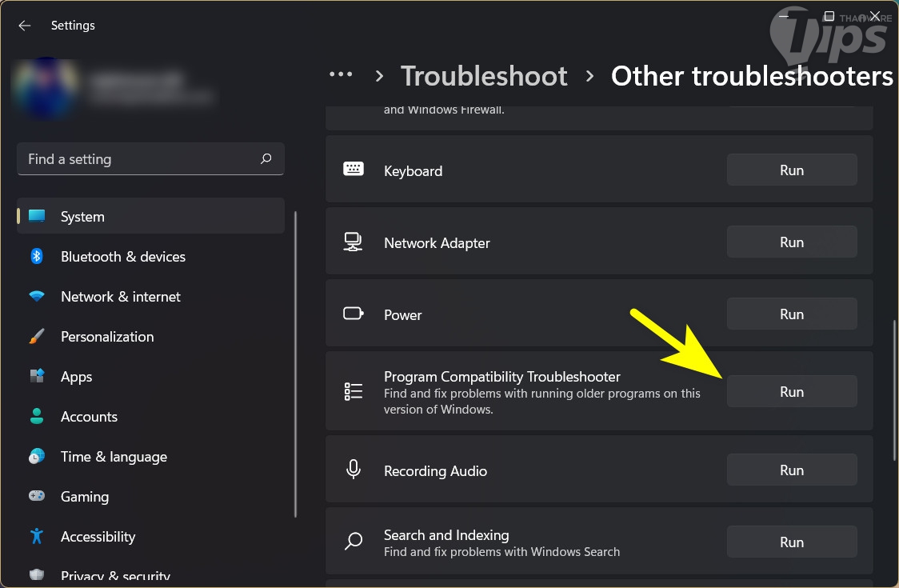899x588 pixels.
Task: Run the Power troubleshooter
Action: pyautogui.click(x=791, y=314)
